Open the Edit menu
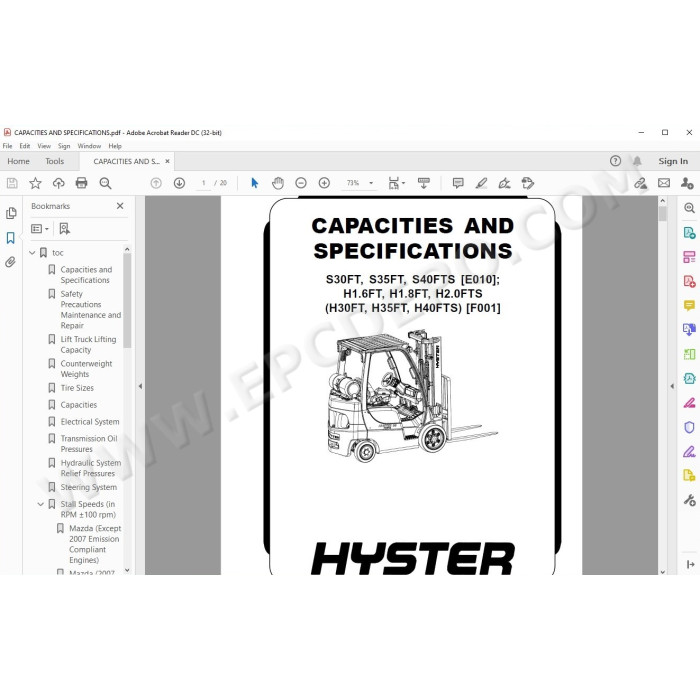This screenshot has width=700, height=700. 25,146
